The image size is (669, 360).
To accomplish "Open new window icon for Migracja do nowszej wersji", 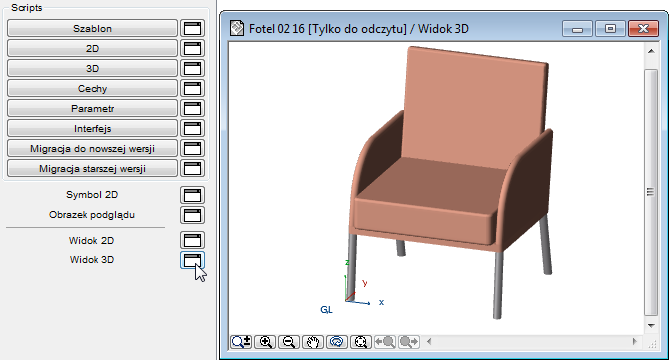I will click(x=192, y=148).
